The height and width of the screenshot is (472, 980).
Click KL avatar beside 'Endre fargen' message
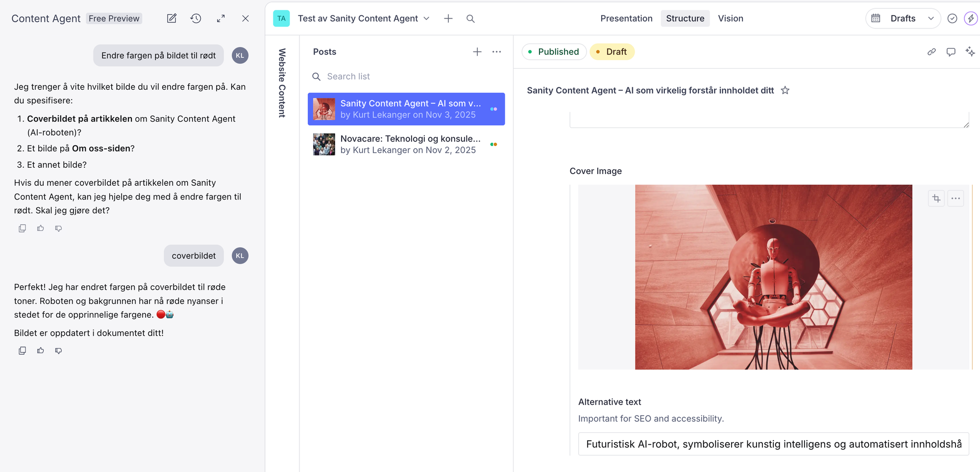click(240, 55)
